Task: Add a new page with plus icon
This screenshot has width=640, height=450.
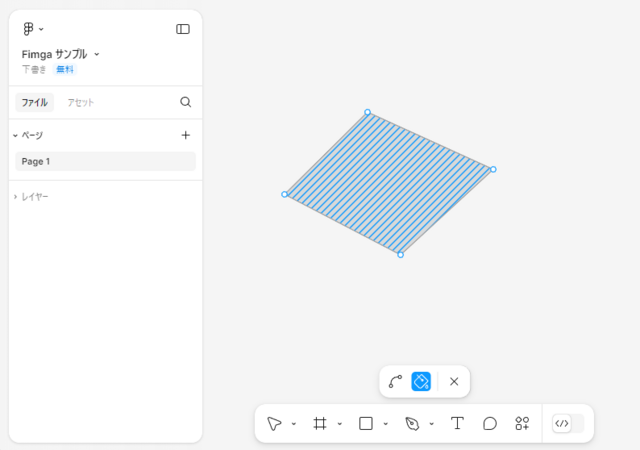Action: pyautogui.click(x=186, y=135)
